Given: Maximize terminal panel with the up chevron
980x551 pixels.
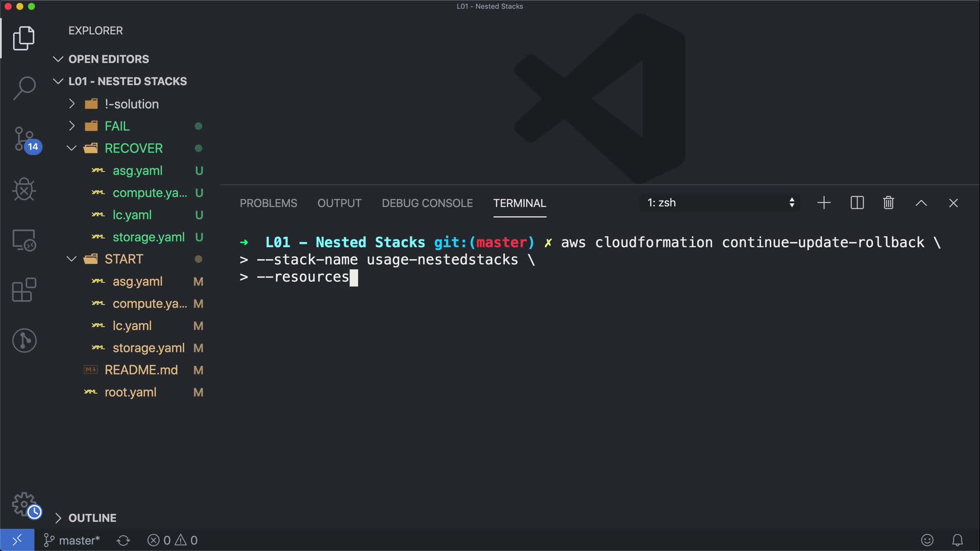Looking at the screenshot, I should pyautogui.click(x=921, y=203).
